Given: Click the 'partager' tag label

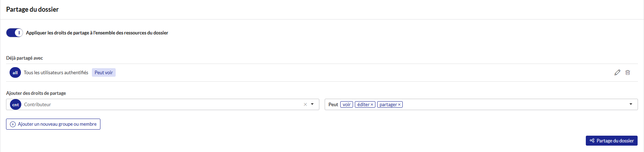Looking at the screenshot, I should tap(388, 104).
